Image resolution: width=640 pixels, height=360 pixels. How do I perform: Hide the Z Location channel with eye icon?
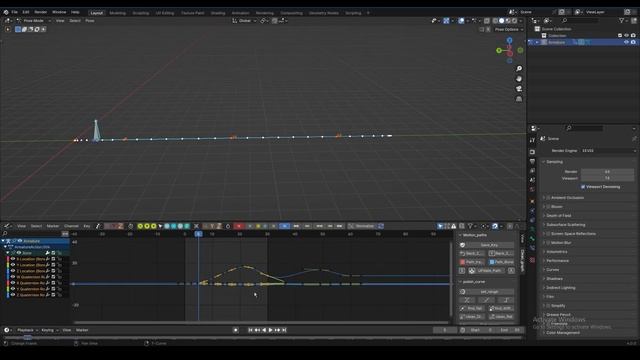tap(13, 271)
